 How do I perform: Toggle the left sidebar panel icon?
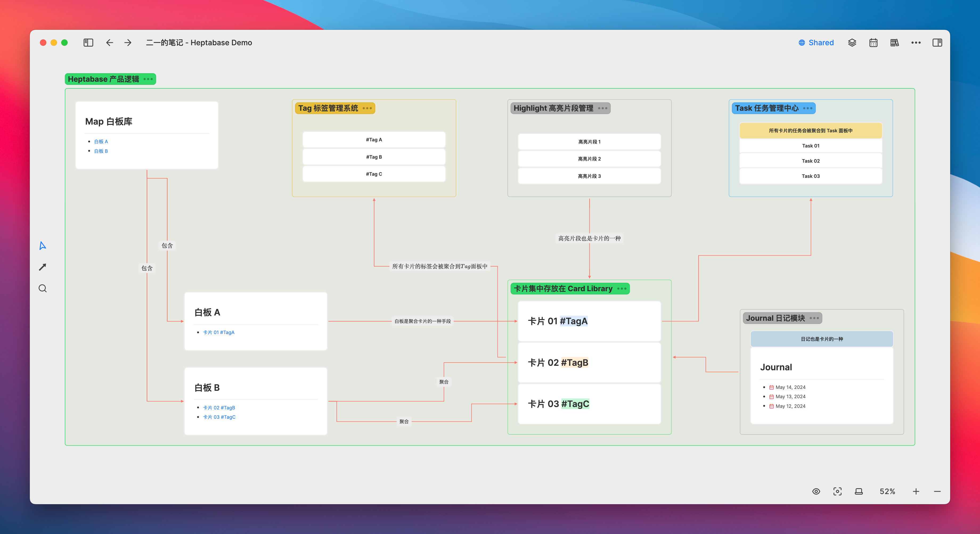click(88, 43)
